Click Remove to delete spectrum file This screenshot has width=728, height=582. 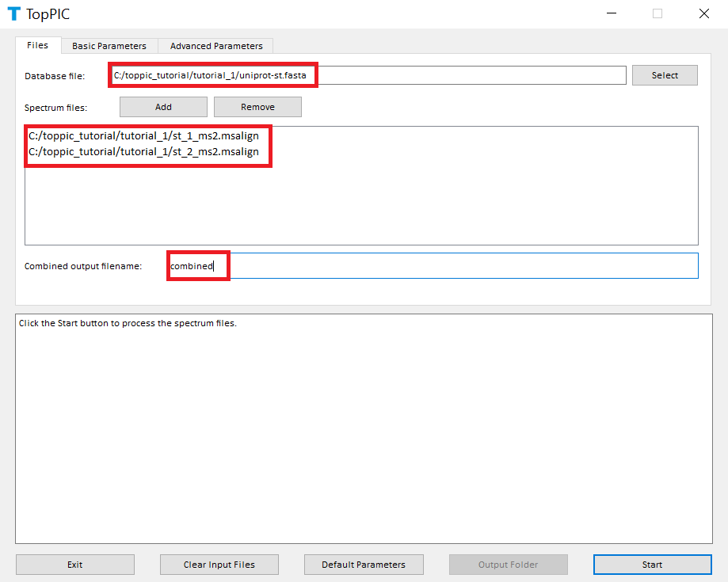257,107
